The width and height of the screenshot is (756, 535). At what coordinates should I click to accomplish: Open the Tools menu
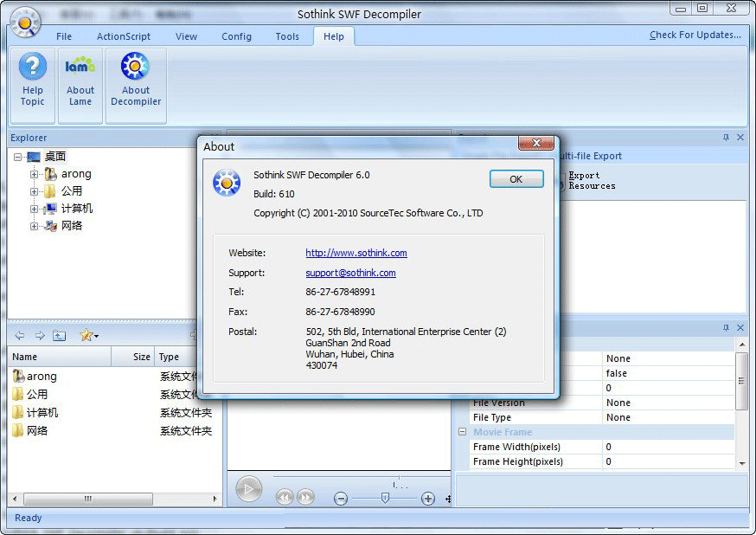click(x=288, y=36)
